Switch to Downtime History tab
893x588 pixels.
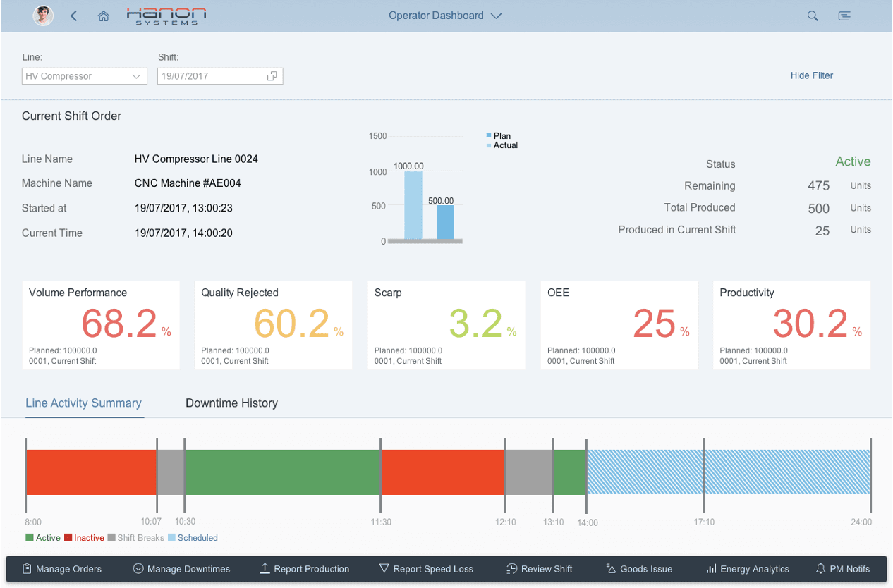coord(231,403)
